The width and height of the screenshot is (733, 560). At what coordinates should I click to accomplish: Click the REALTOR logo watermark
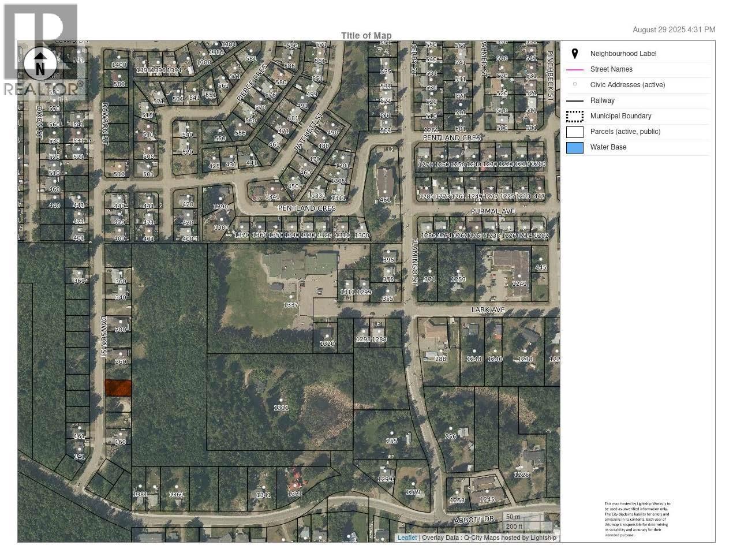pyautogui.click(x=40, y=88)
